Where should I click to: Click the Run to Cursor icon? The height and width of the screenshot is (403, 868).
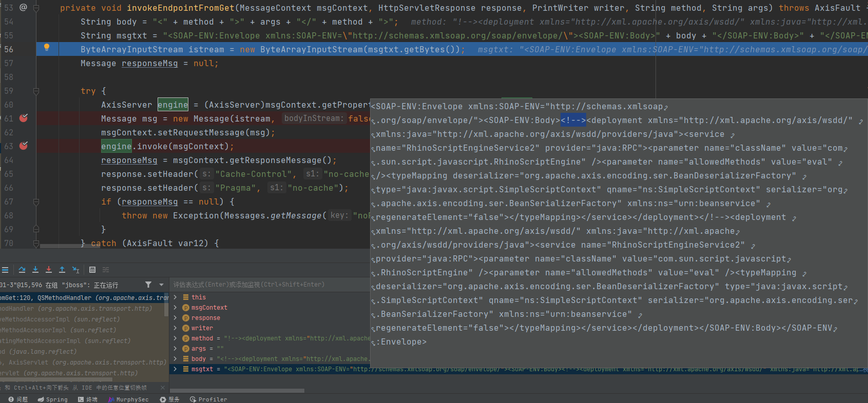coord(75,270)
